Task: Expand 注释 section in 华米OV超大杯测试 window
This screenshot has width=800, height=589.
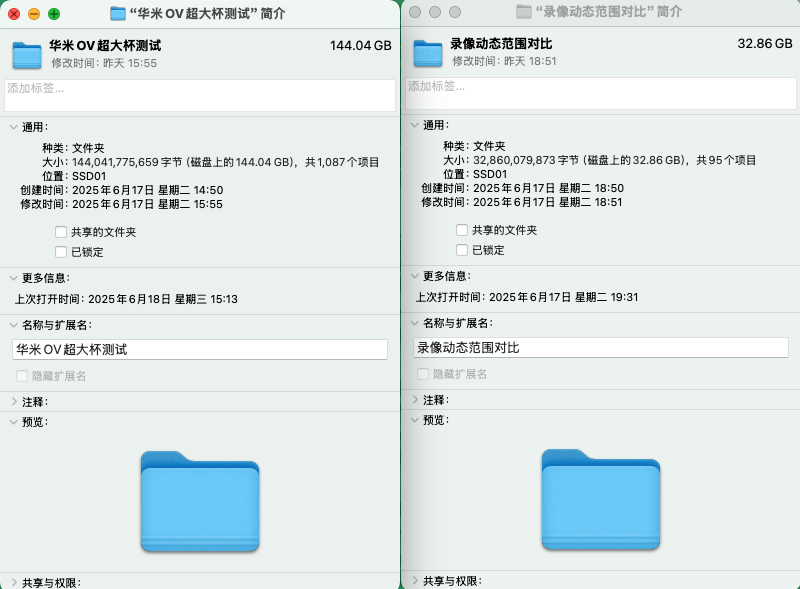Action: coord(14,402)
